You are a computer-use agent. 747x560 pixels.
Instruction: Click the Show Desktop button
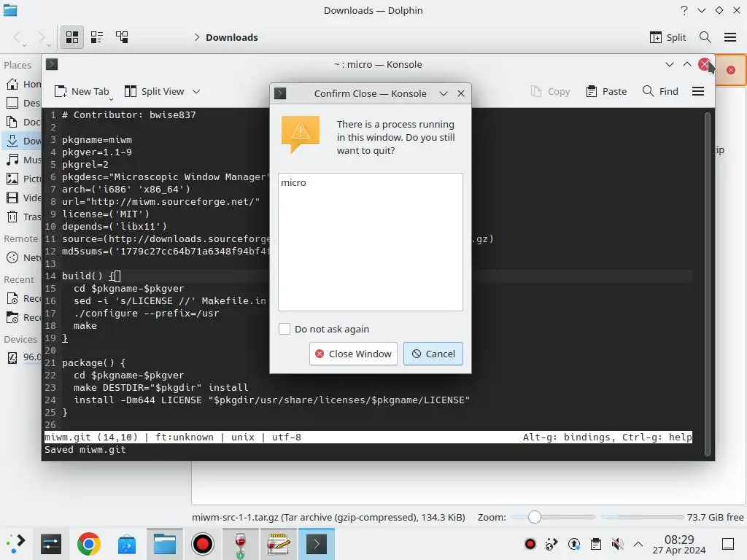click(728, 544)
